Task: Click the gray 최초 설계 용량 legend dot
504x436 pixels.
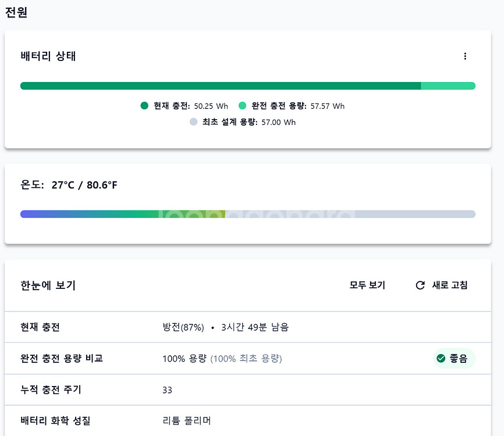Action: click(x=194, y=122)
